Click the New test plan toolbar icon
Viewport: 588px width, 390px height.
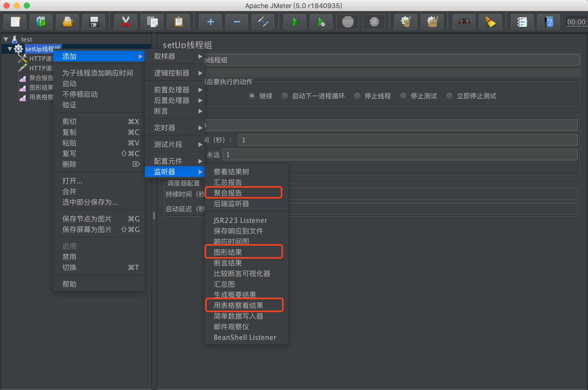click(x=15, y=22)
